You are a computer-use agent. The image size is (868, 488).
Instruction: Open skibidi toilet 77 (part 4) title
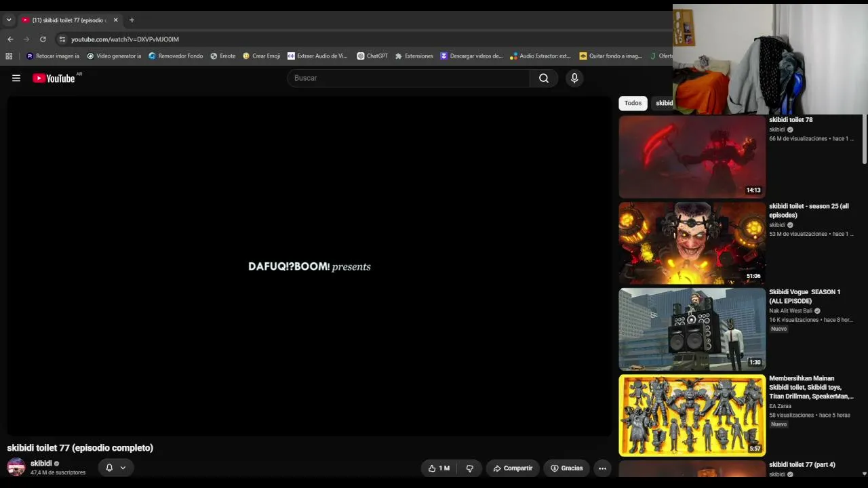click(x=802, y=465)
